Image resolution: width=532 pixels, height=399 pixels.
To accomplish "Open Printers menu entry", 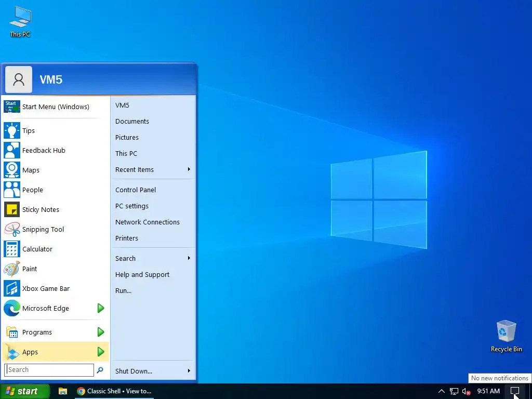I will (153, 238).
